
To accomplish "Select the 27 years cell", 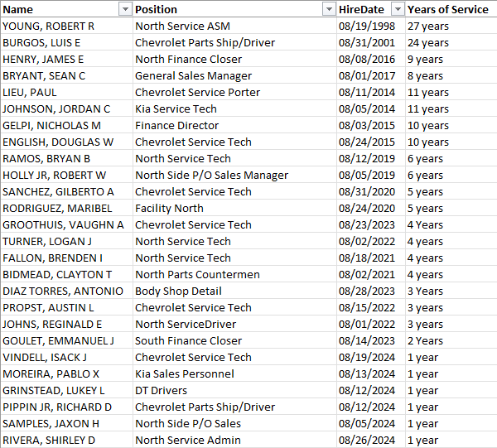I will (427, 26).
